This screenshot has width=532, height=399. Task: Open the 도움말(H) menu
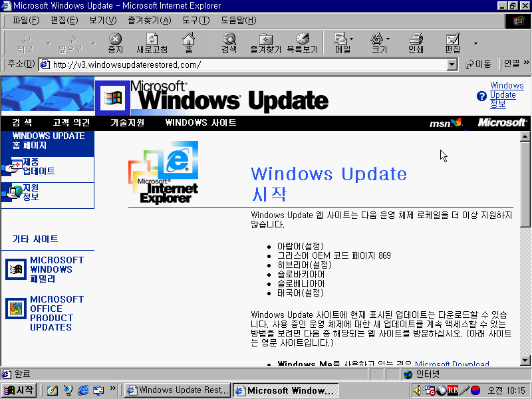pyautogui.click(x=239, y=21)
